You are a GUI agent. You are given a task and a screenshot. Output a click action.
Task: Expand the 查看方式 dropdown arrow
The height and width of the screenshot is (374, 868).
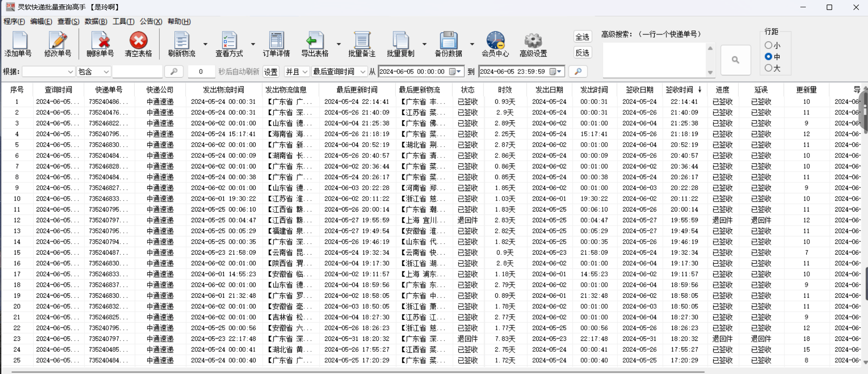coord(253,44)
